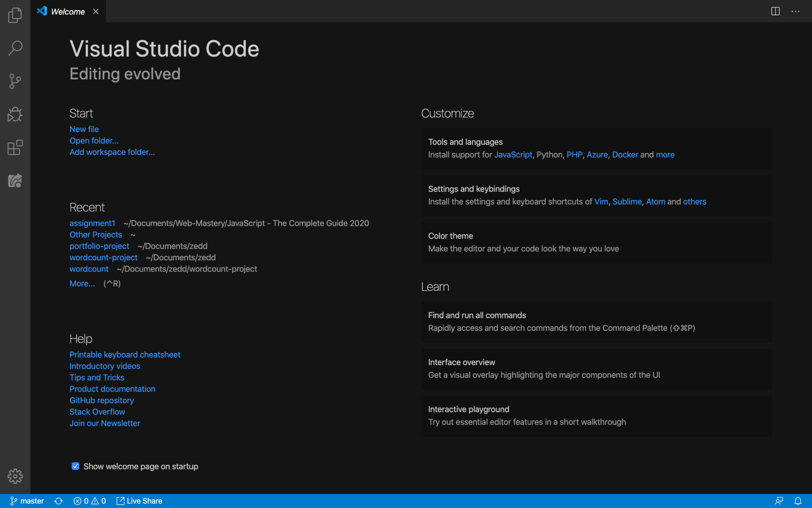Open the Extensions view icon

pos(15,148)
